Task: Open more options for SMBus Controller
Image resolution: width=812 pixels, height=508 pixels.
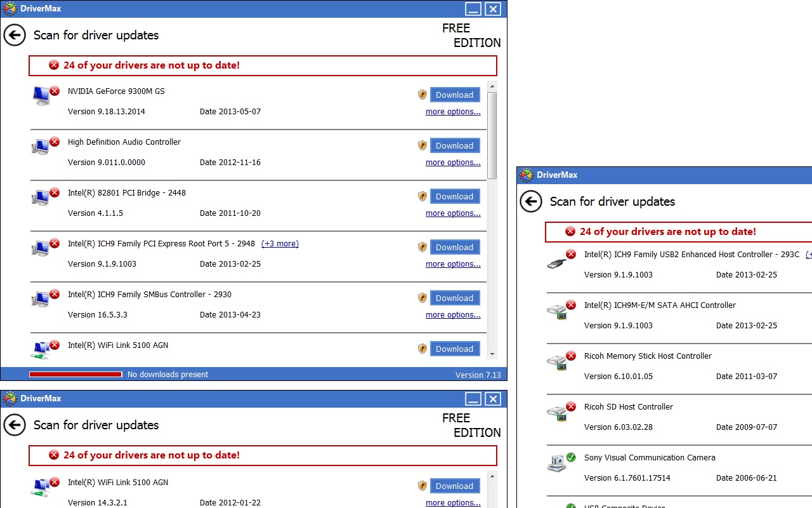Action: coord(453,315)
